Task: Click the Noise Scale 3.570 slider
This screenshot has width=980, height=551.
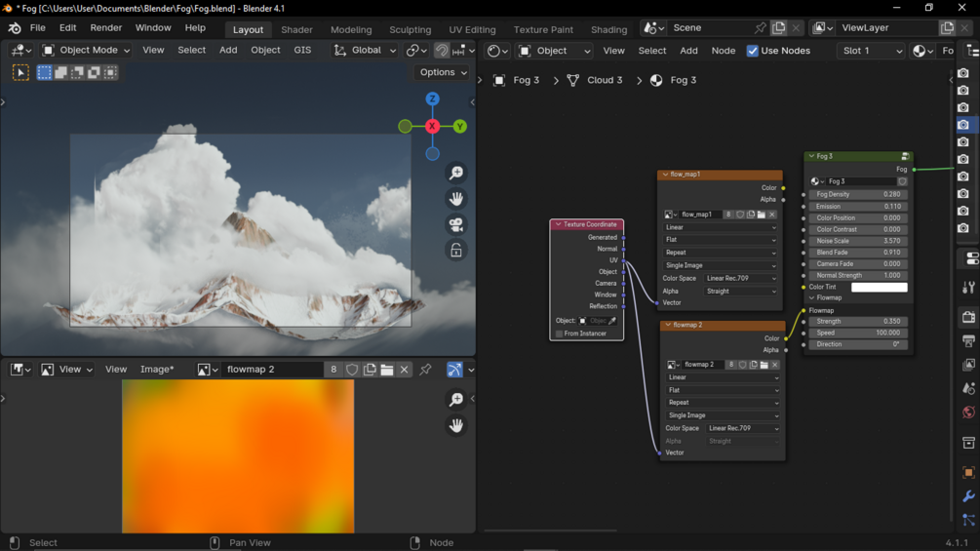Action: click(x=858, y=241)
